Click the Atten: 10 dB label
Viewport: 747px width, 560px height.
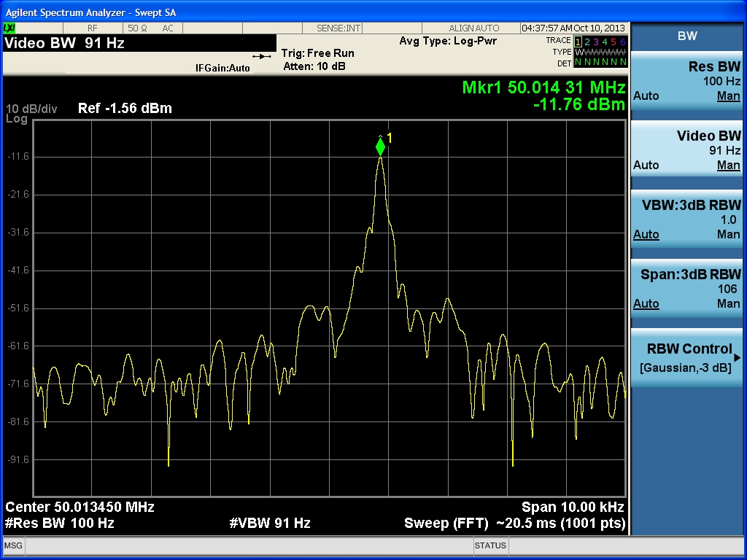(x=314, y=66)
